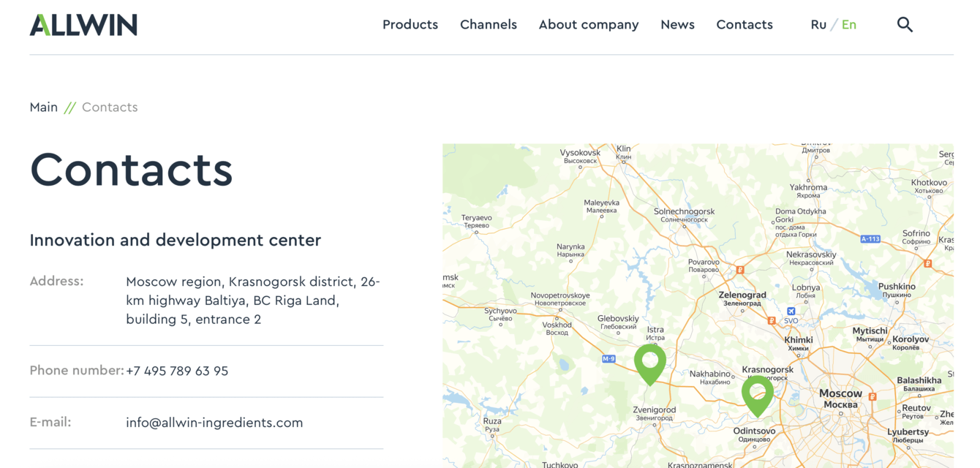This screenshot has width=980, height=468.
Task: Select the green map pin near Istra
Action: pyautogui.click(x=649, y=362)
